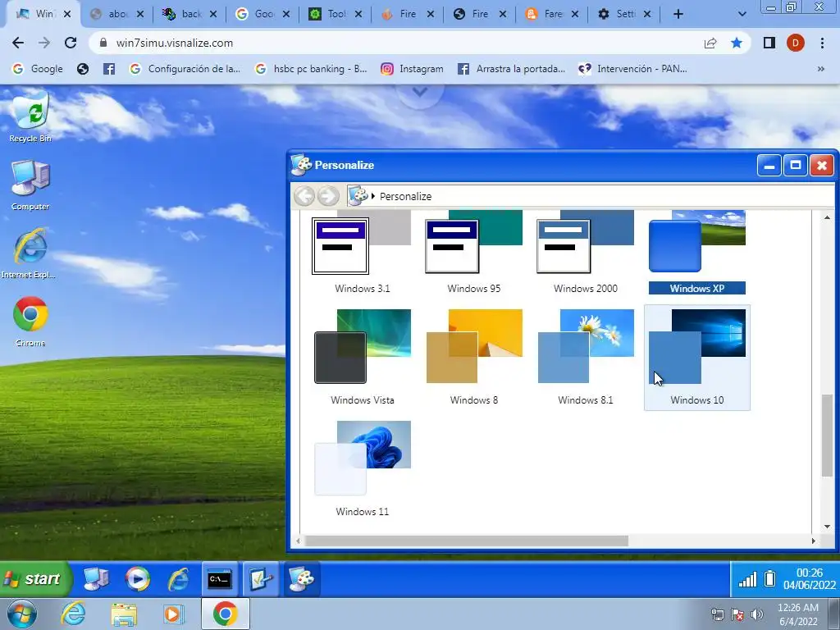Viewport: 840px width, 630px height.
Task: Open the Instagram bookmark
Action: click(x=412, y=69)
